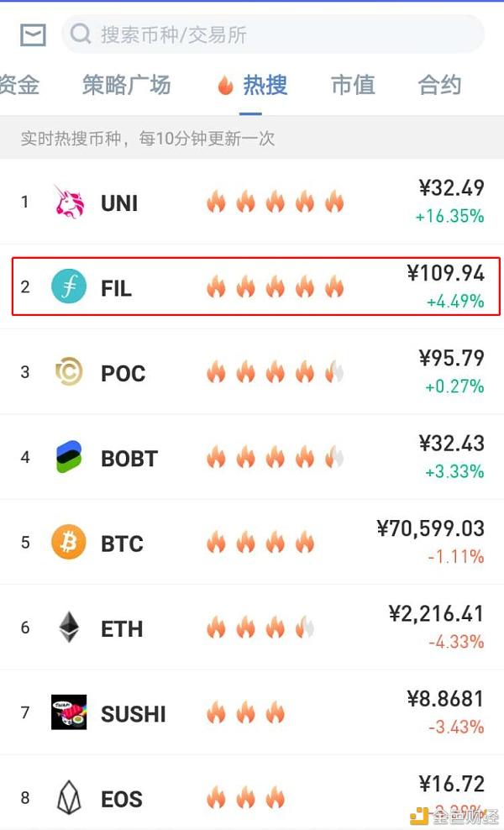Click the BOBT coin logo
Image resolution: width=504 pixels, height=830 pixels.
pyautogui.click(x=69, y=457)
